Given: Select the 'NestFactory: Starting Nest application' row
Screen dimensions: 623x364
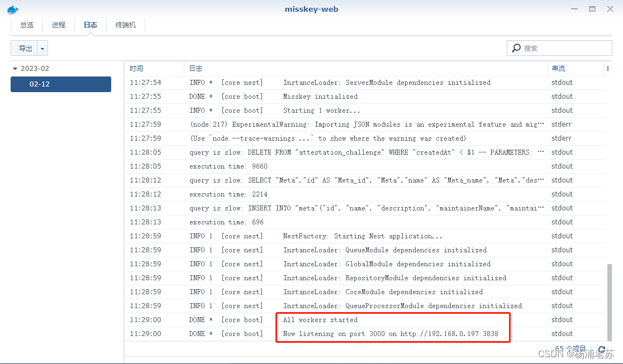Looking at the screenshot, I should (365, 236).
